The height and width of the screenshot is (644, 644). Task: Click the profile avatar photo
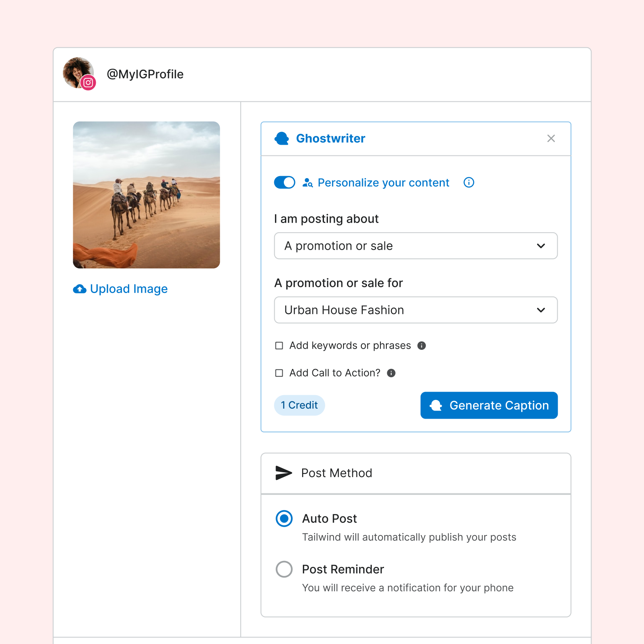pos(78,72)
